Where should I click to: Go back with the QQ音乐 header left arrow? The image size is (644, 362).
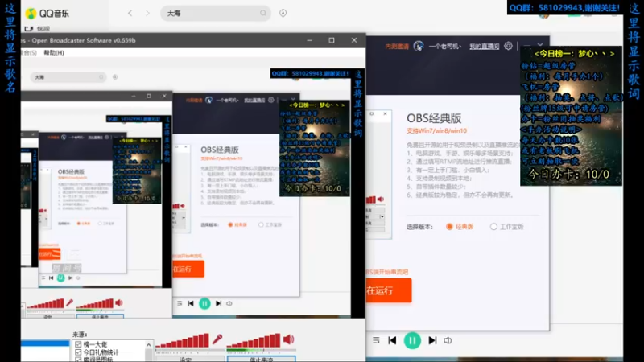tap(130, 13)
